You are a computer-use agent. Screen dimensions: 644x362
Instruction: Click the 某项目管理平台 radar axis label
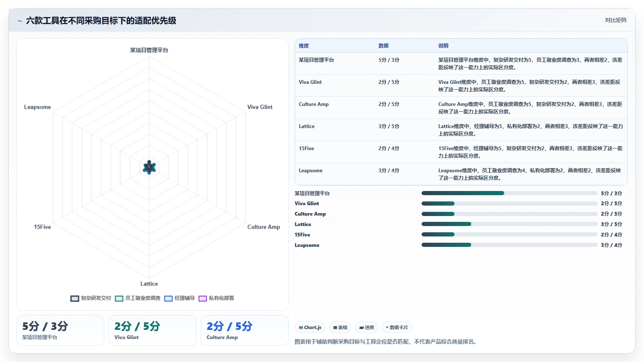(149, 50)
